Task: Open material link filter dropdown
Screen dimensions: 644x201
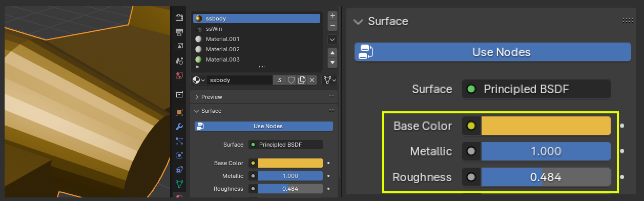Action: coord(330,80)
